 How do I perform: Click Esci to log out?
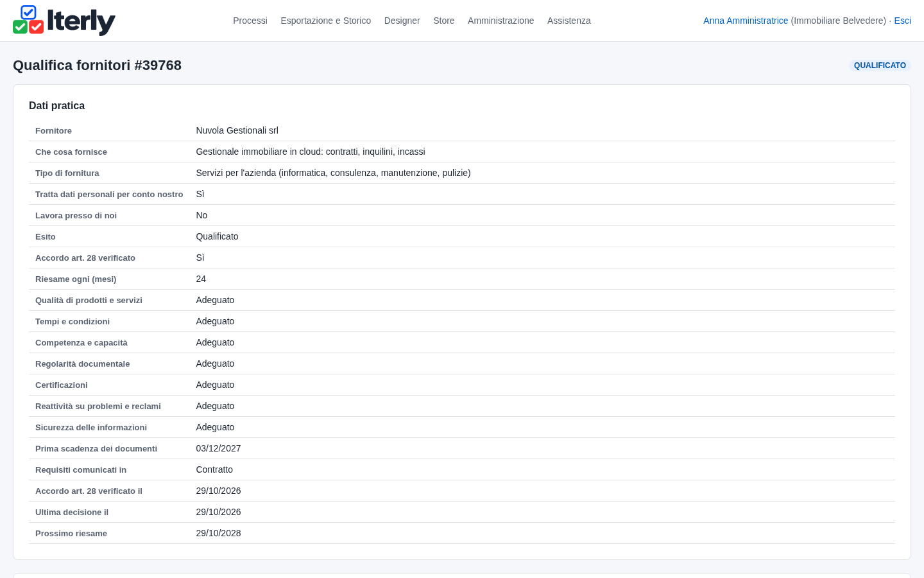click(x=903, y=21)
